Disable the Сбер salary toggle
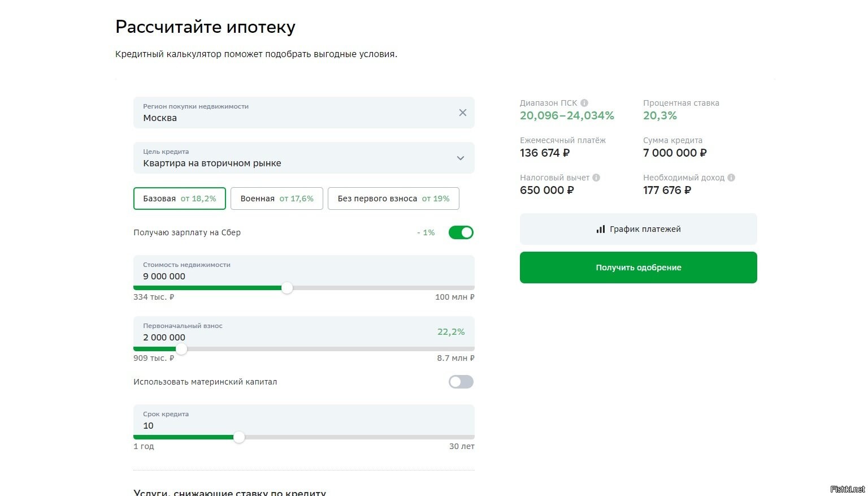The image size is (868, 496). pyautogui.click(x=461, y=232)
